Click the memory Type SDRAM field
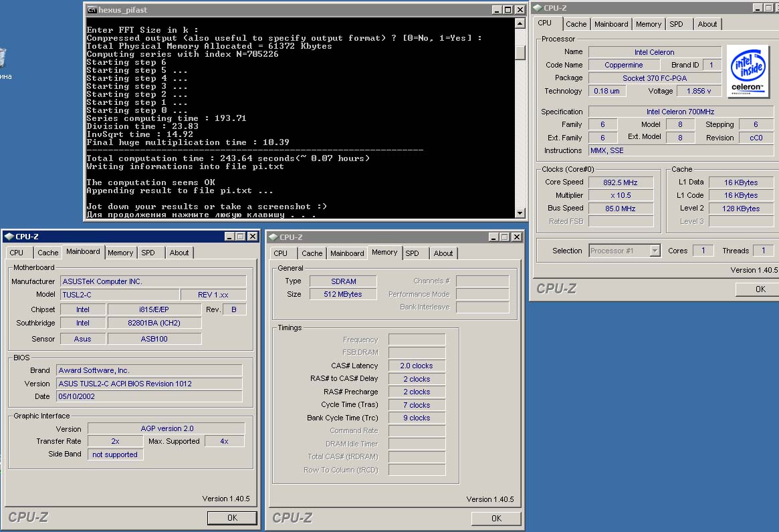The height and width of the screenshot is (532, 779). (343, 281)
